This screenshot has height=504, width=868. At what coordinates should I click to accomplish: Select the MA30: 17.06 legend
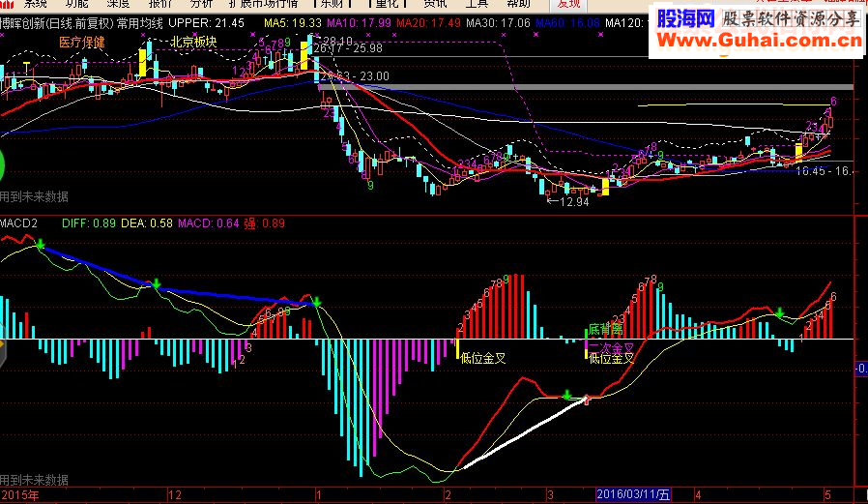(498, 23)
